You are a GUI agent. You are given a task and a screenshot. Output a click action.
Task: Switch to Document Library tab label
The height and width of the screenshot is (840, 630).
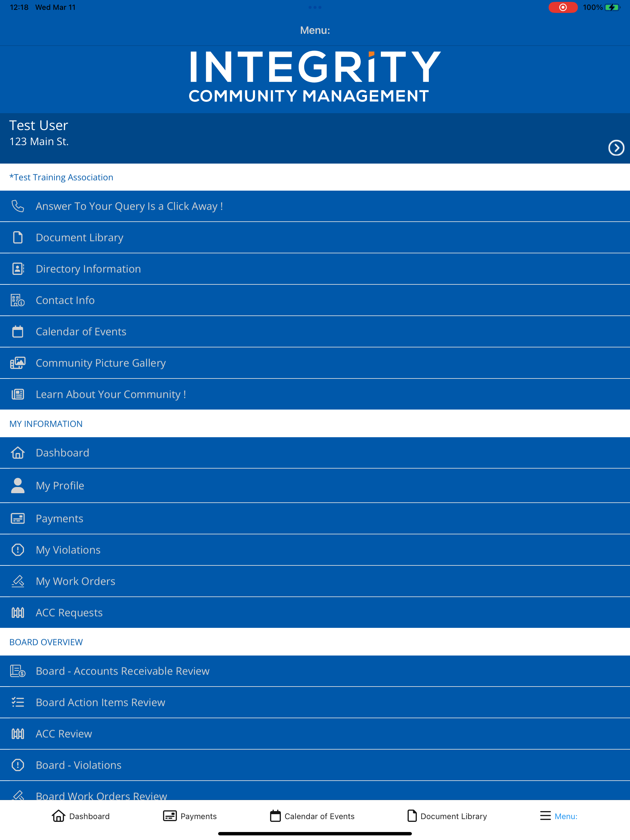pos(453,816)
